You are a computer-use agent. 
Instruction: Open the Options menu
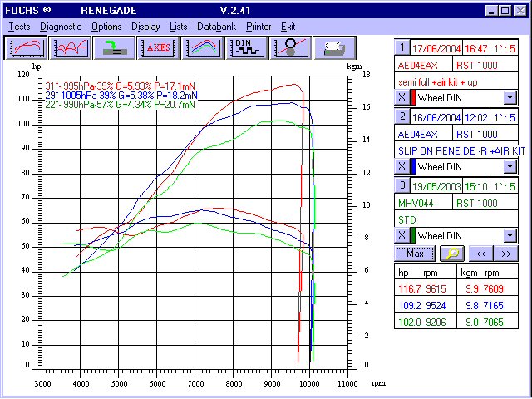click(x=106, y=27)
